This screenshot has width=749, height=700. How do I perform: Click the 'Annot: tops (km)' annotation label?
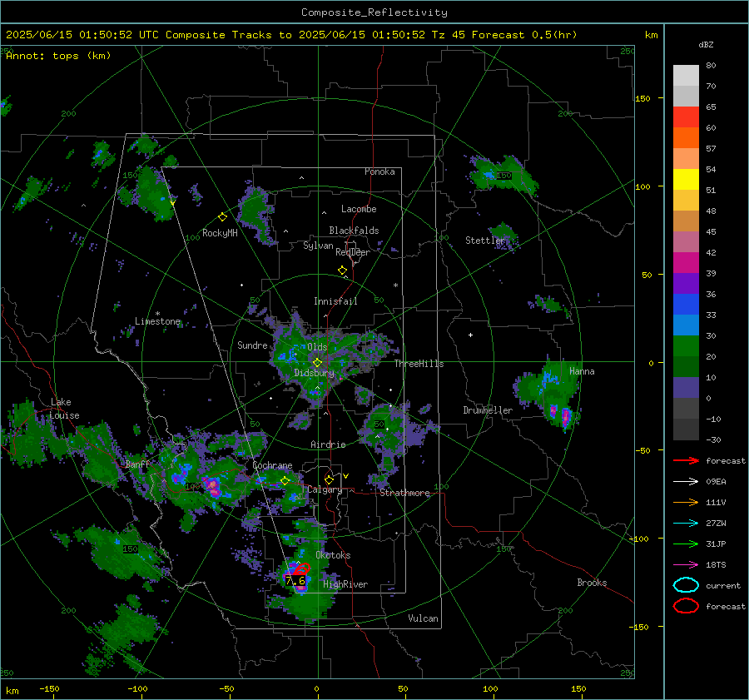click(x=58, y=56)
